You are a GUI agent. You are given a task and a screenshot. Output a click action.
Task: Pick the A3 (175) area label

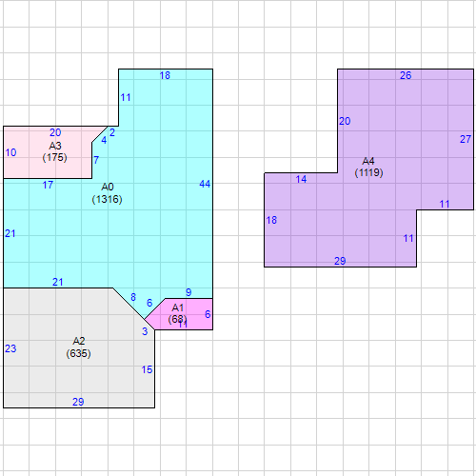point(55,151)
